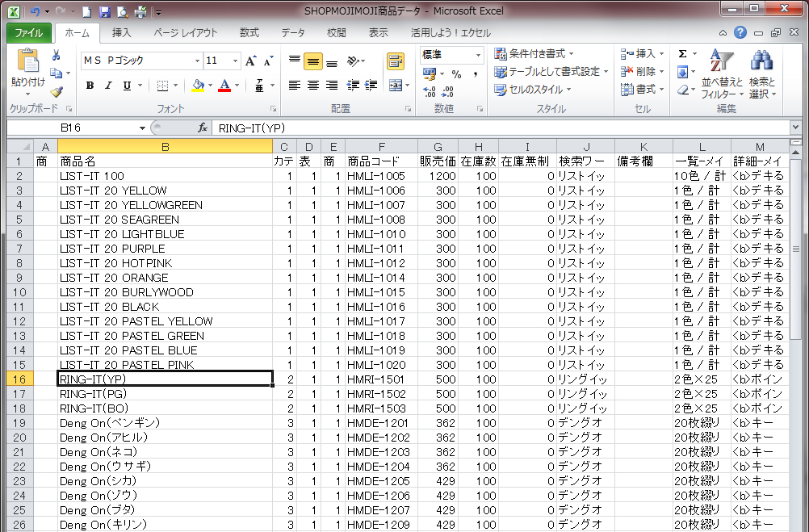
Task: Toggle Italic formatting
Action: 107,86
